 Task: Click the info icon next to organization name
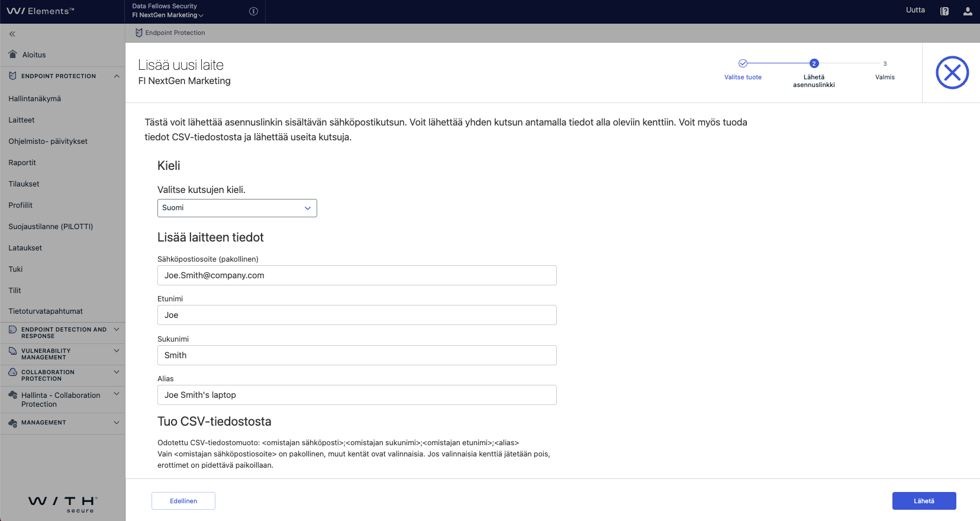(x=253, y=11)
